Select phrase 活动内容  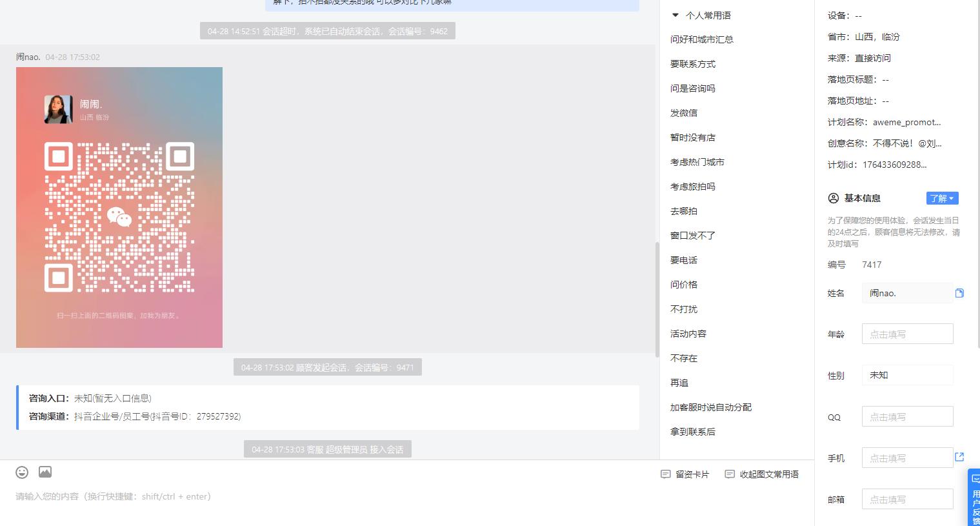[688, 334]
